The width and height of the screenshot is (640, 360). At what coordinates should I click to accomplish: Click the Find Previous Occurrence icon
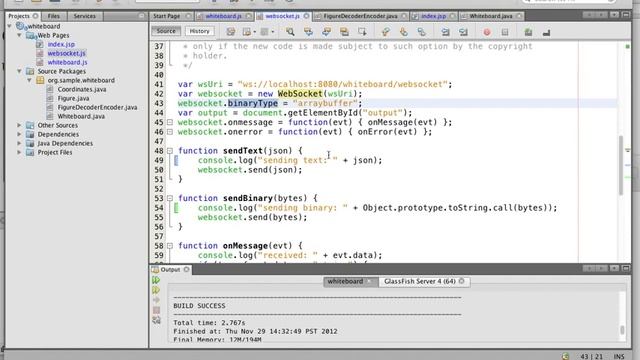point(308,32)
